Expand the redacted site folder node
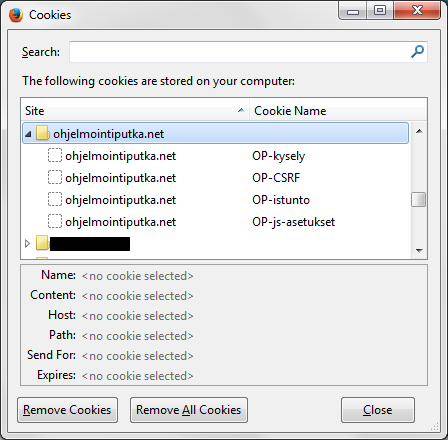 coord(28,244)
